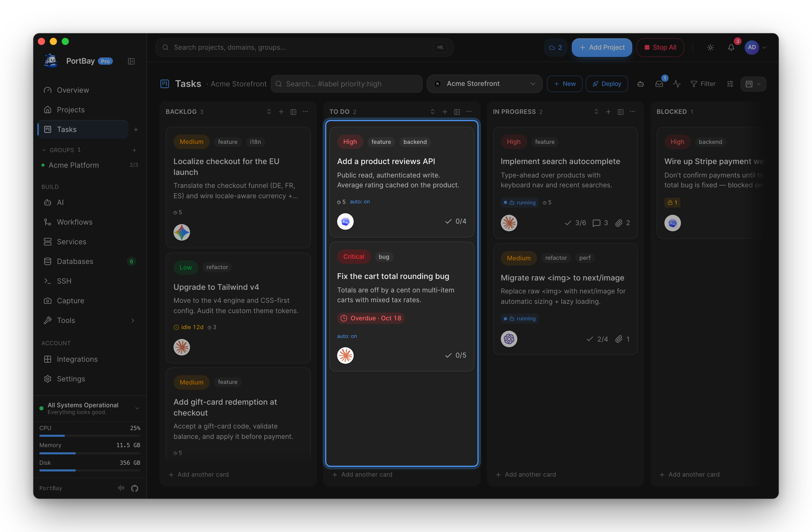Toggle auto: on for product reviews card
812x532 pixels.
pos(360,202)
